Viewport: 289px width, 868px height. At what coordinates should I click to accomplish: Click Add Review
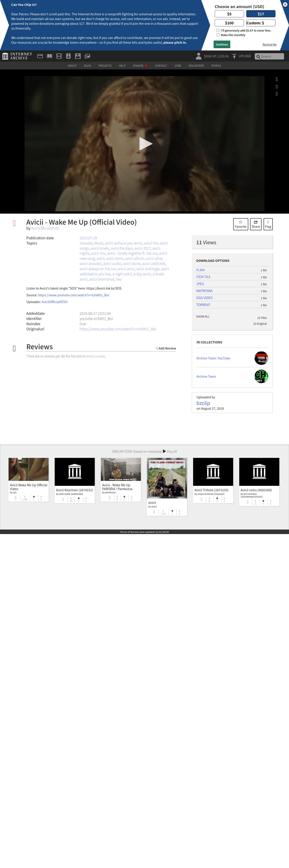(x=166, y=348)
